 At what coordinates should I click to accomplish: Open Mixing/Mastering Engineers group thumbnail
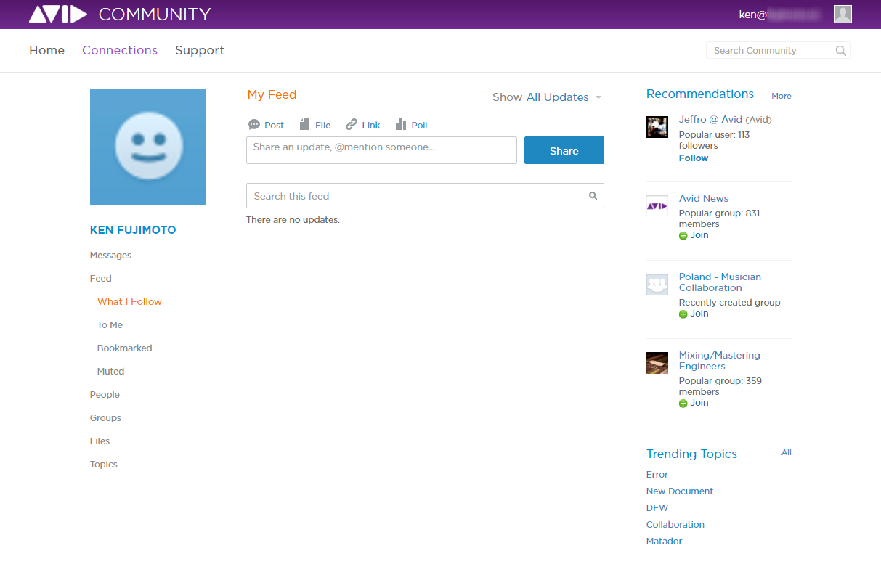[x=657, y=363]
